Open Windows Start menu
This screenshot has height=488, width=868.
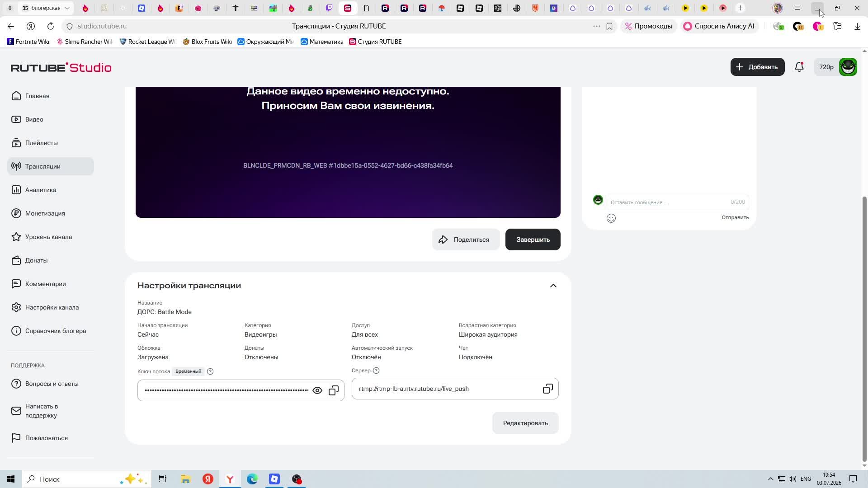11,479
